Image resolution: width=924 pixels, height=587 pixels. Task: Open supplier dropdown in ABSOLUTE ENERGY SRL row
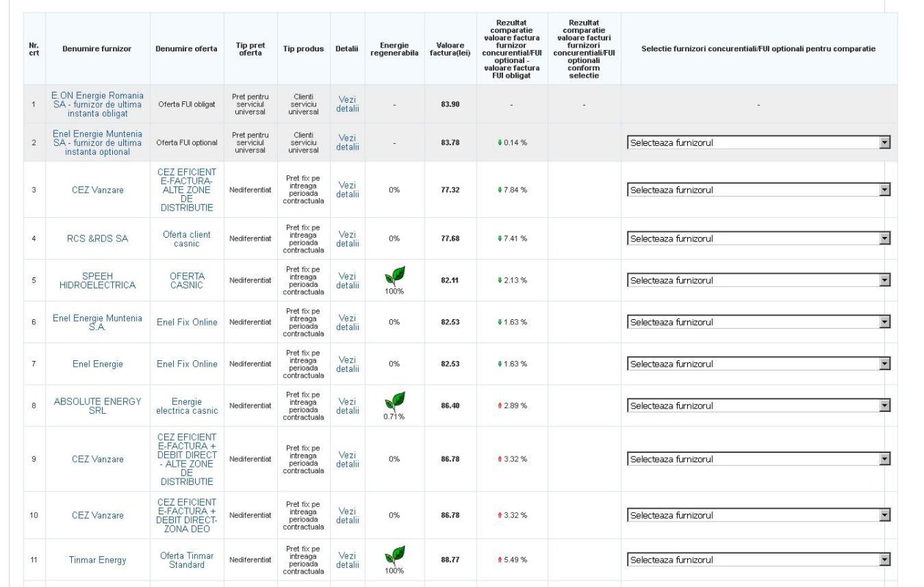pyautogui.click(x=758, y=406)
